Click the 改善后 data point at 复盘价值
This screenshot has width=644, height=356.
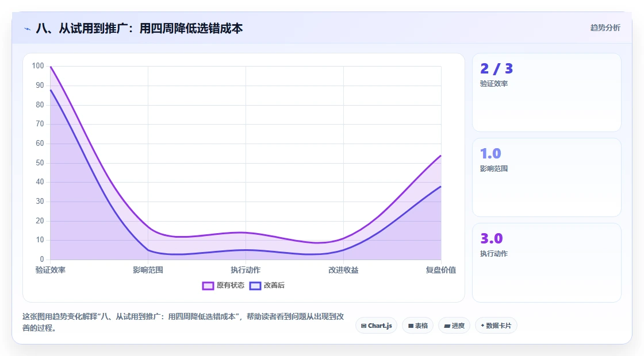tap(440, 187)
